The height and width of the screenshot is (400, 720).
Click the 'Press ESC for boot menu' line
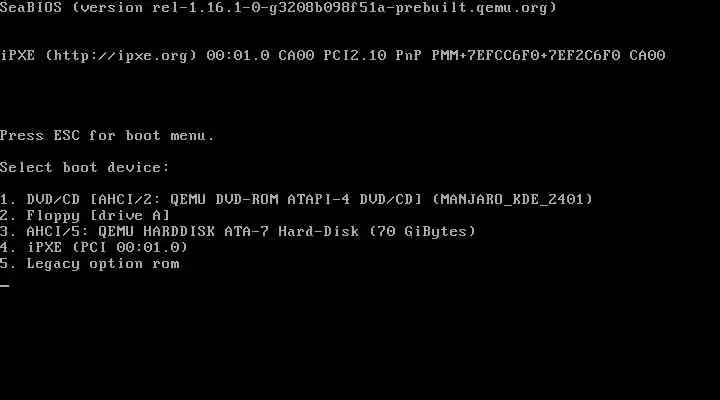(107, 136)
